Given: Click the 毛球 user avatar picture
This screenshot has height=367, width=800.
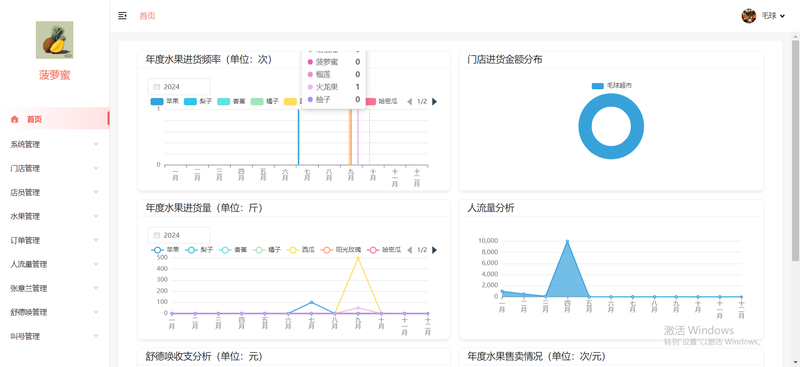Looking at the screenshot, I should 748,16.
